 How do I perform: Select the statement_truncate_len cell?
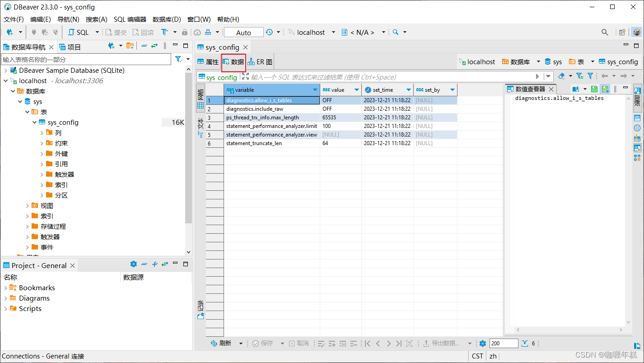point(272,143)
